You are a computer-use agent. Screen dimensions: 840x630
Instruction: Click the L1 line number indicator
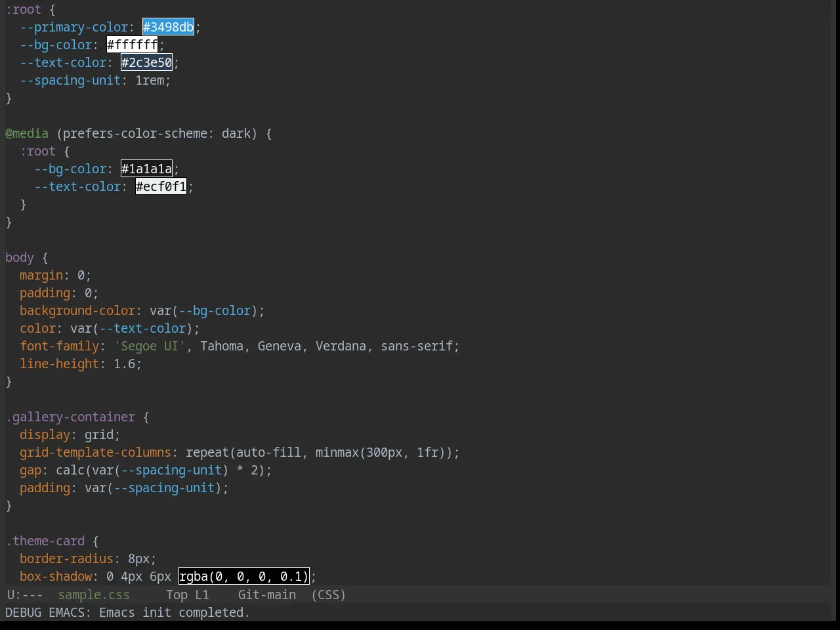[x=202, y=595]
